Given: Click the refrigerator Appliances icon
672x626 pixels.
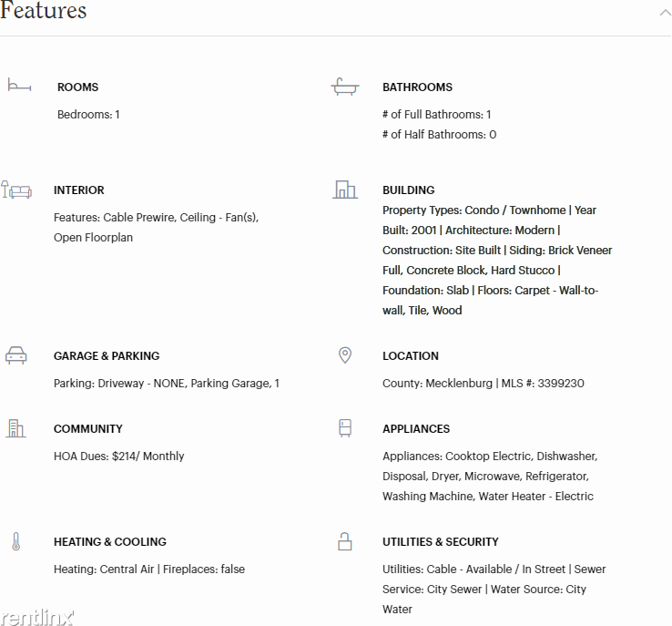Looking at the screenshot, I should [345, 428].
